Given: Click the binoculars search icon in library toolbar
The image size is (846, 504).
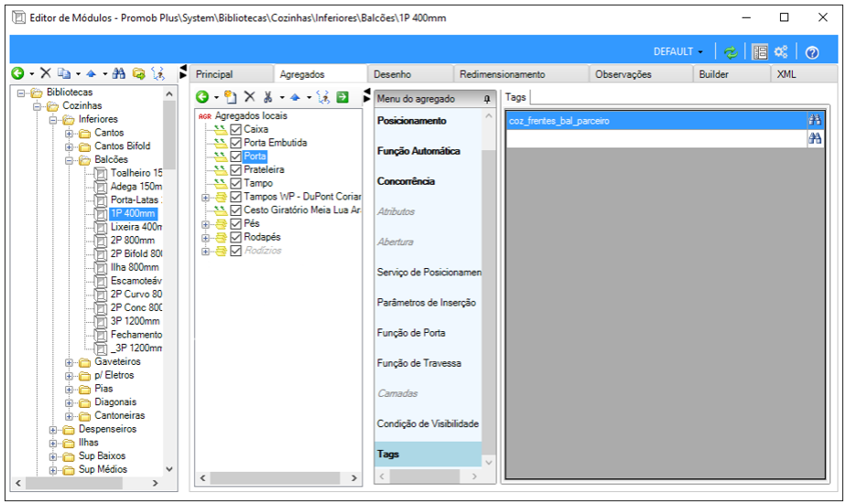Looking at the screenshot, I should point(119,73).
